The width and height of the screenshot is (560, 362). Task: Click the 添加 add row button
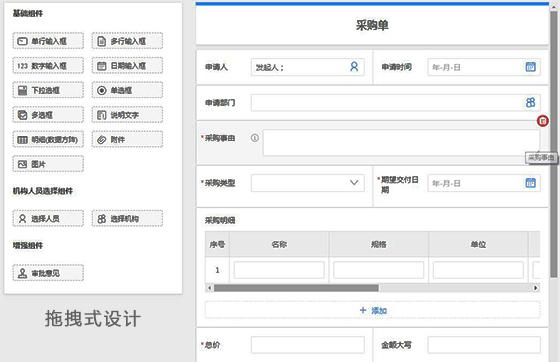tap(372, 310)
